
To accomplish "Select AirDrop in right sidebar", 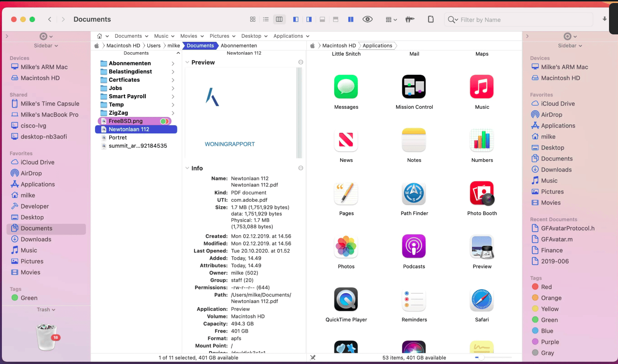I will click(551, 115).
